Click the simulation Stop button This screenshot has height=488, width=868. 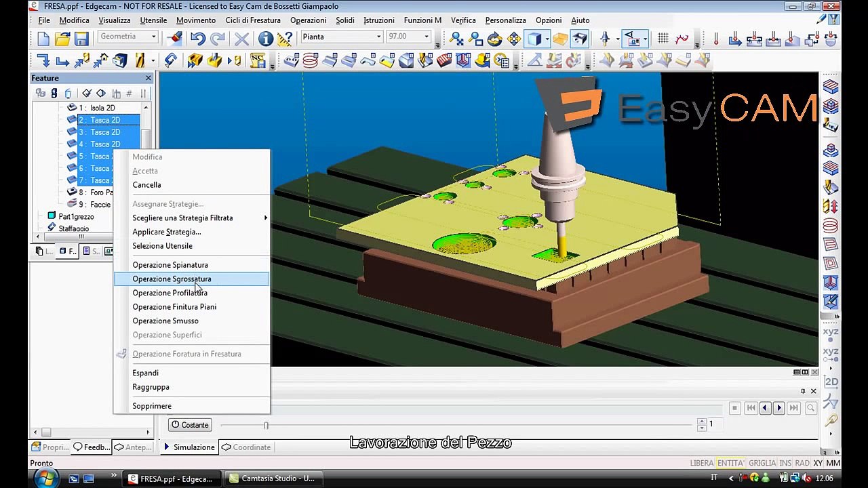[734, 408]
